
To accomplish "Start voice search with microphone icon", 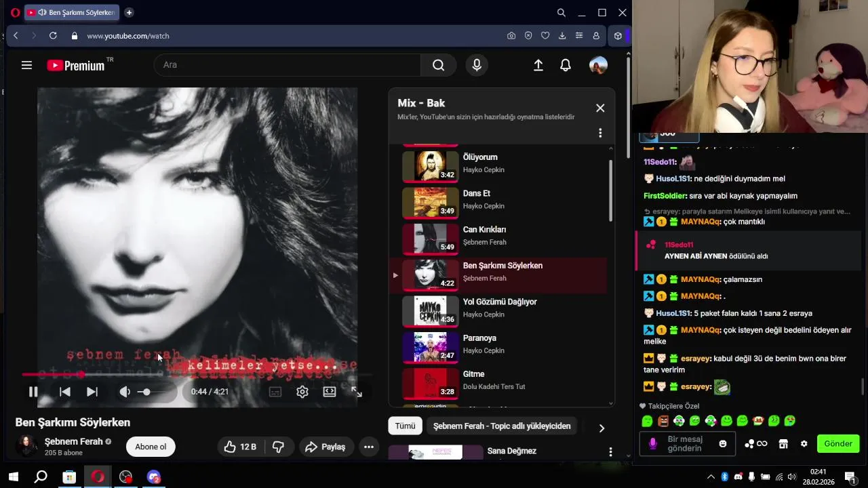I will pos(477,65).
